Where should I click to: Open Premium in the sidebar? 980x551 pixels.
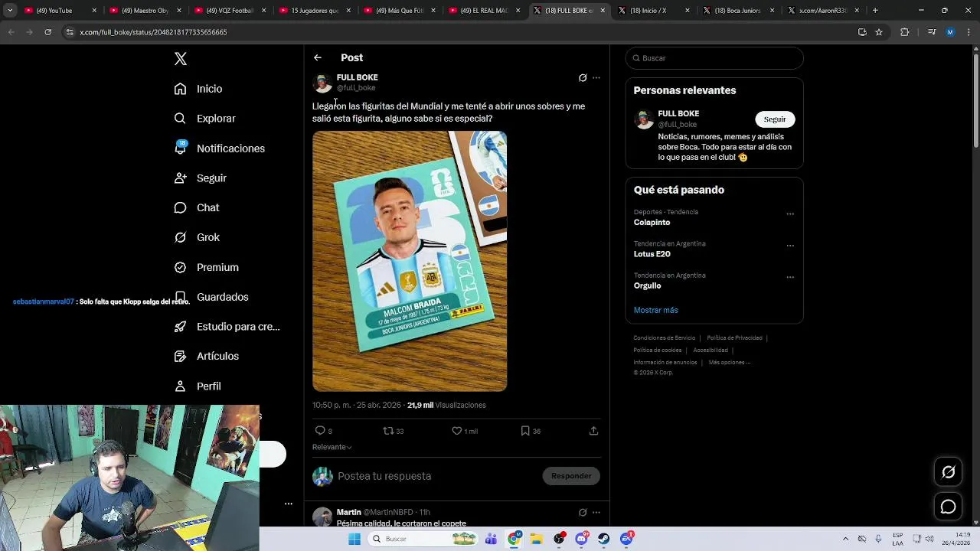point(206,267)
